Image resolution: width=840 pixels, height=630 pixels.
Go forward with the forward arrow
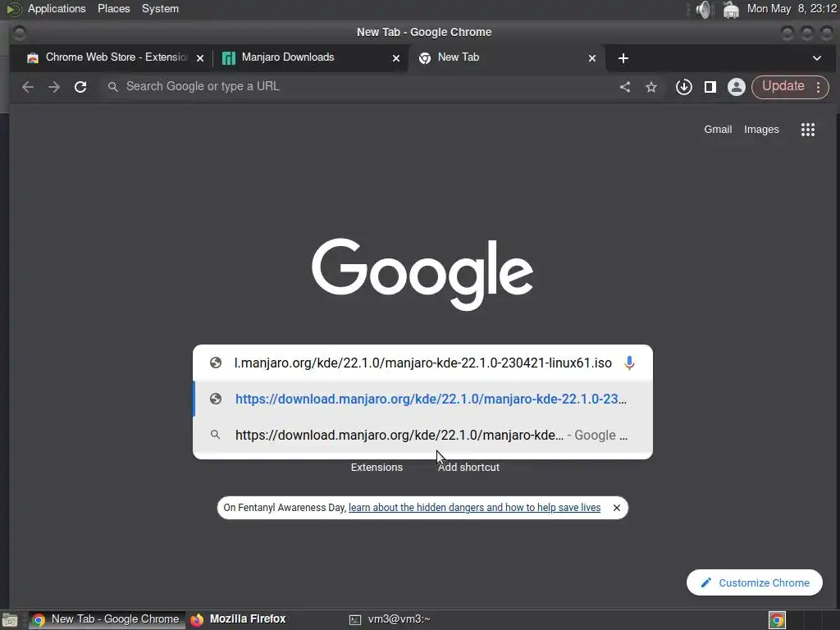pyautogui.click(x=54, y=87)
